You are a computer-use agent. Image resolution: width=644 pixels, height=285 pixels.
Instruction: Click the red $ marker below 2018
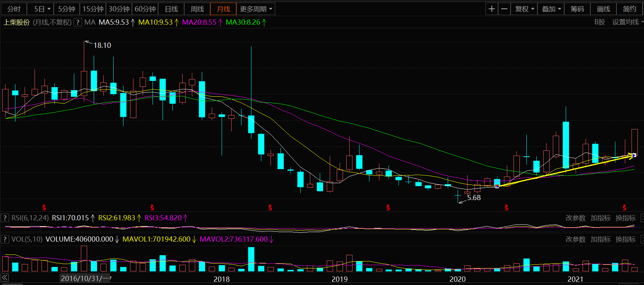[x=270, y=208]
